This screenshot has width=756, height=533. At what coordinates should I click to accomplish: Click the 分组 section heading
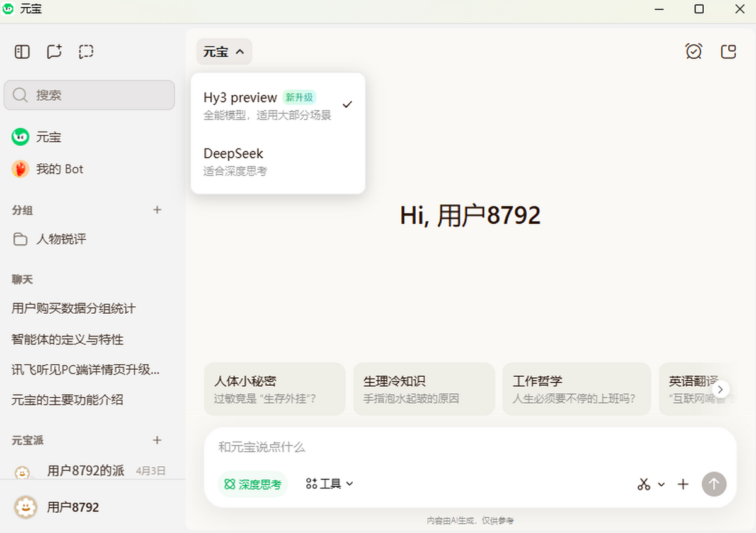pos(23,210)
